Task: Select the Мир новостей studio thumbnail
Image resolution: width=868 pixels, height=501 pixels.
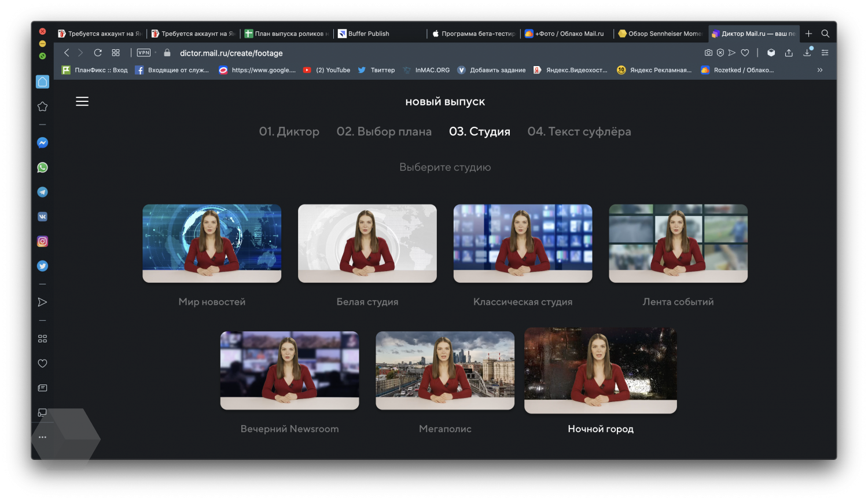Action: point(212,243)
